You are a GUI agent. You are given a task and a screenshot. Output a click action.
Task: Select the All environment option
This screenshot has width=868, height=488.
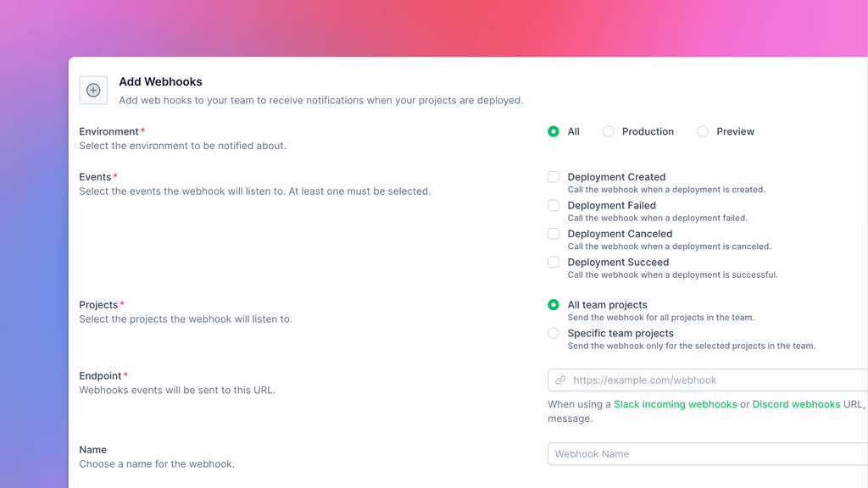click(x=553, y=131)
